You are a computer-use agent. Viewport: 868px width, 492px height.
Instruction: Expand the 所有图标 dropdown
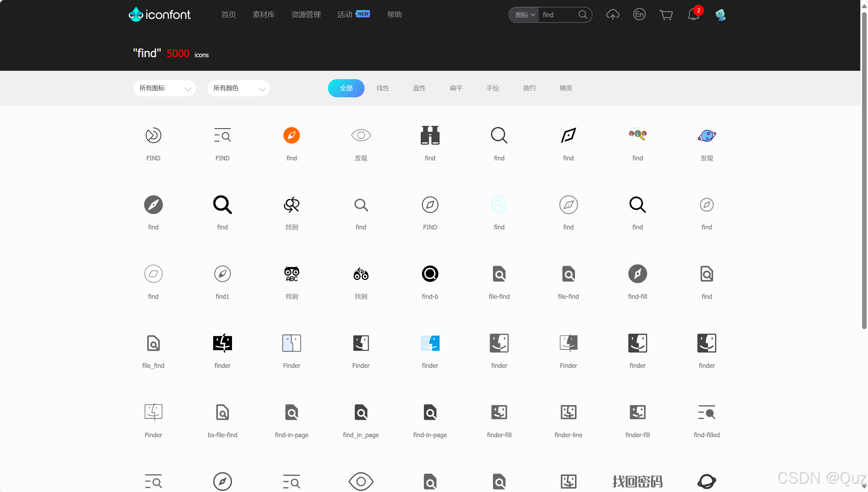point(164,88)
